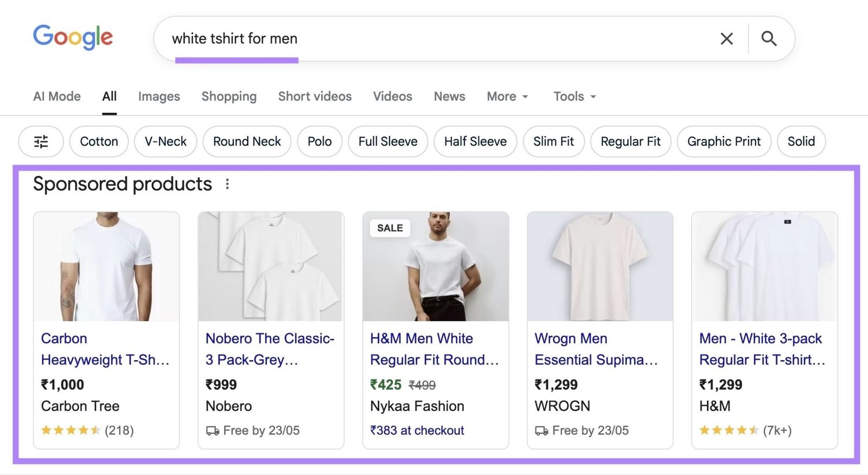Expand the Tools dropdown
This screenshot has width=868, height=475.
tap(575, 97)
